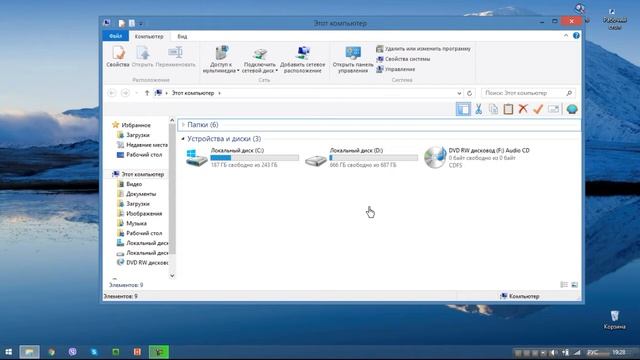Click the Back navigation arrow
The height and width of the screenshot is (360, 640).
click(x=111, y=93)
